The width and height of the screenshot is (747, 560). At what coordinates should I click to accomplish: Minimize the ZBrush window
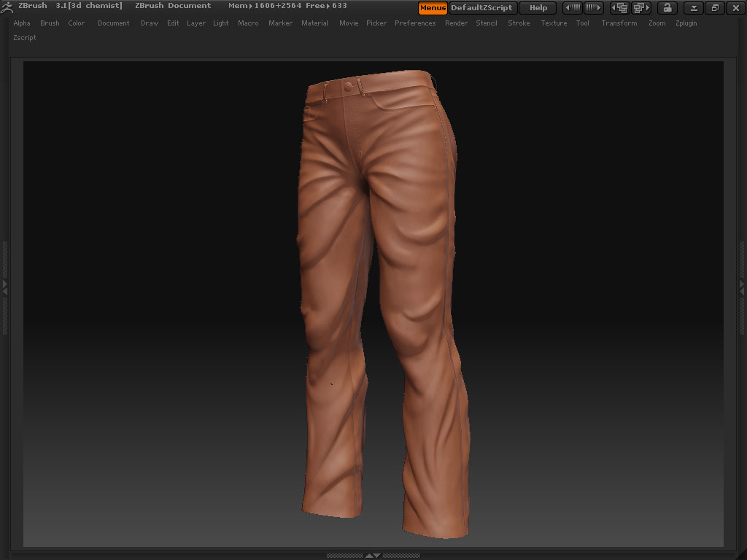coord(694,7)
